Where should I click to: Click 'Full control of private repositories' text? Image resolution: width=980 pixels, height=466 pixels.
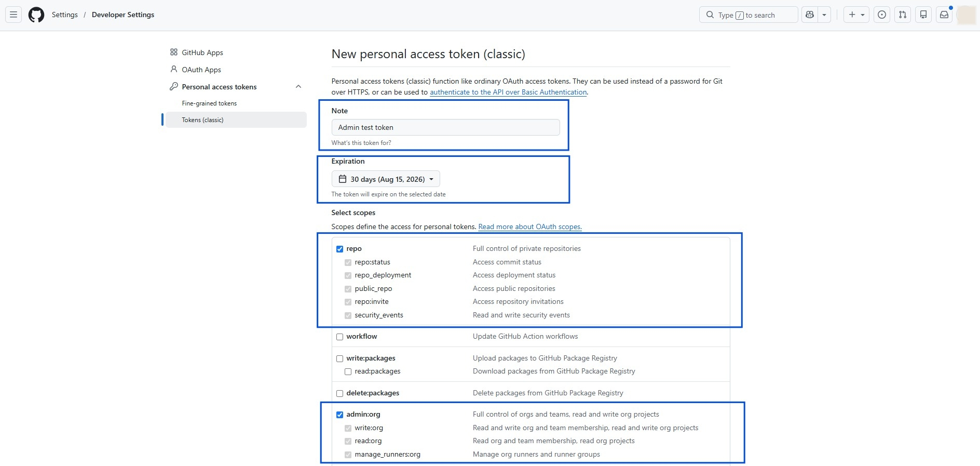pyautogui.click(x=527, y=248)
